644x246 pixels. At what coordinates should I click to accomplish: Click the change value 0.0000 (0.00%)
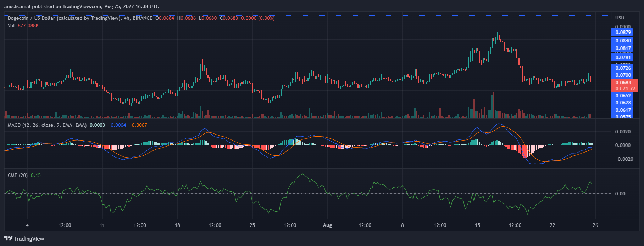(x=258, y=18)
